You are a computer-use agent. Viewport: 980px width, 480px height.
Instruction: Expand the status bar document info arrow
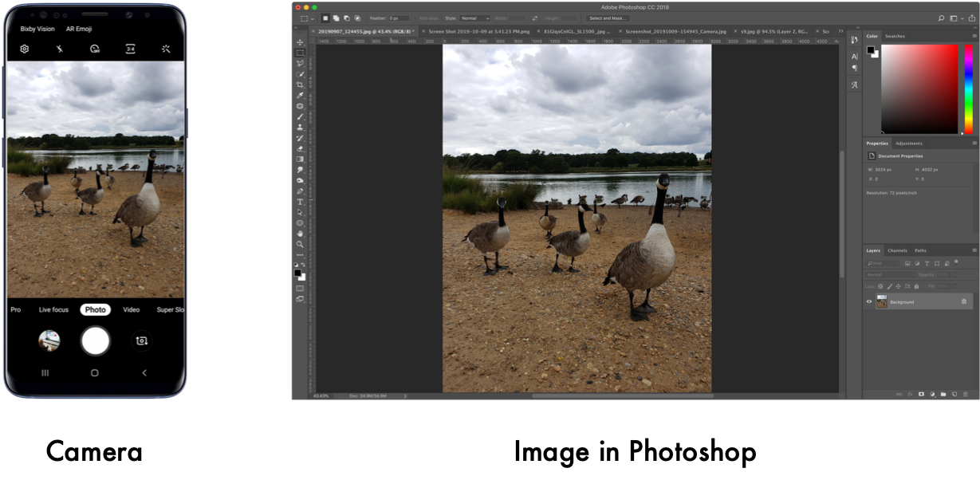[404, 395]
